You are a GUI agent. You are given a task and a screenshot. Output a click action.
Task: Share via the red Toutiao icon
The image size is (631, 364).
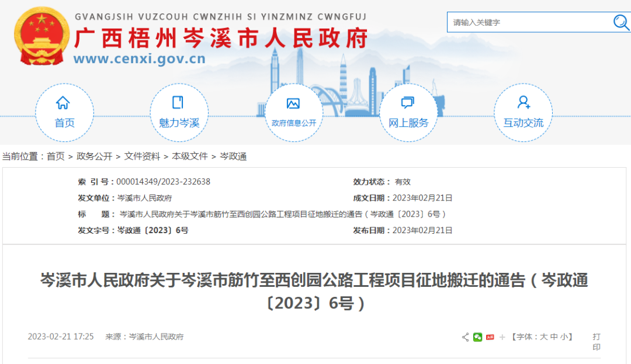[490, 337]
